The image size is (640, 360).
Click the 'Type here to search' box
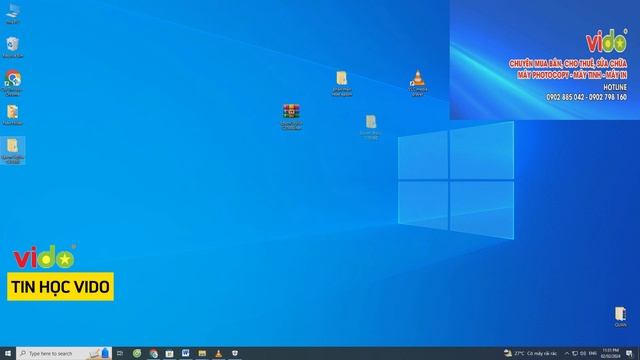(x=64, y=353)
